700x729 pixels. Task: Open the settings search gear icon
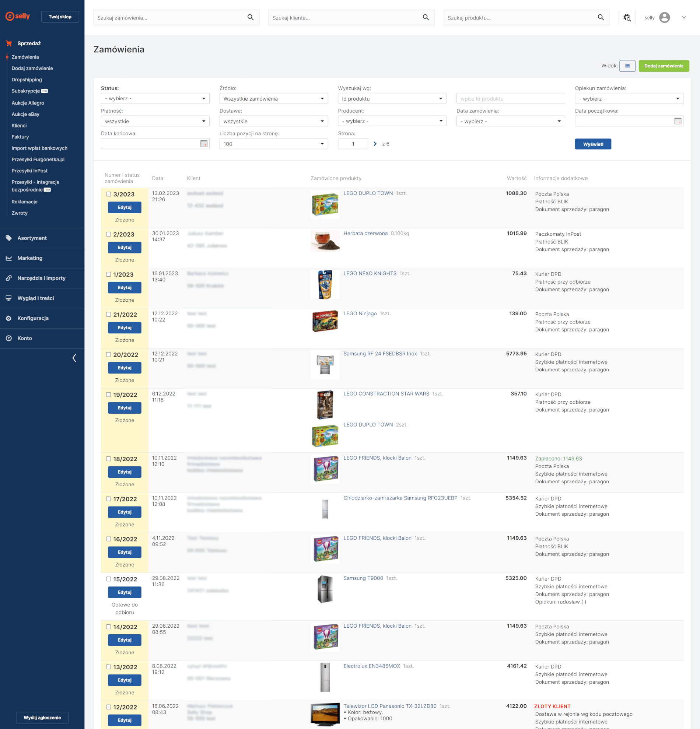[x=627, y=17]
